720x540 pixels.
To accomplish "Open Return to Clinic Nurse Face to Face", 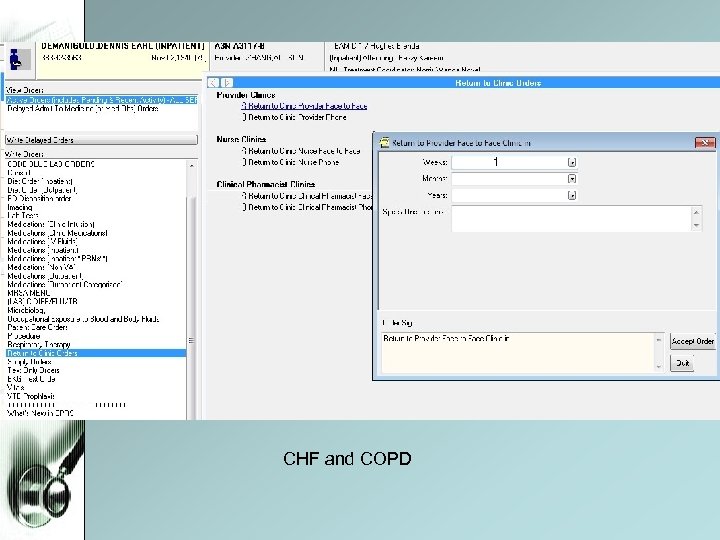I will click(x=301, y=151).
